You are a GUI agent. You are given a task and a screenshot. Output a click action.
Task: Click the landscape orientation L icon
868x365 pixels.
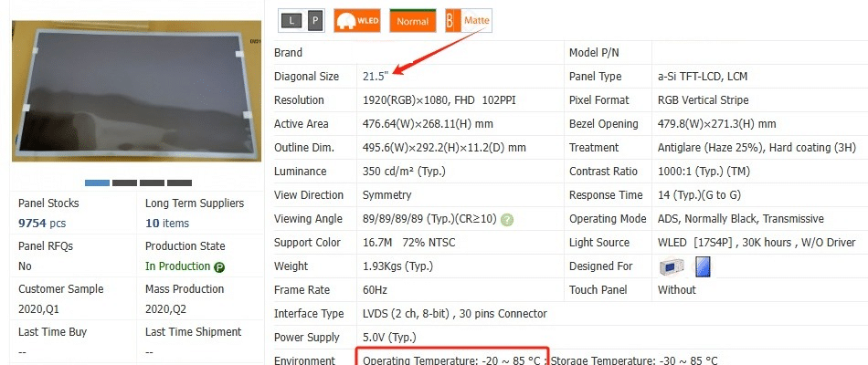pyautogui.click(x=291, y=20)
